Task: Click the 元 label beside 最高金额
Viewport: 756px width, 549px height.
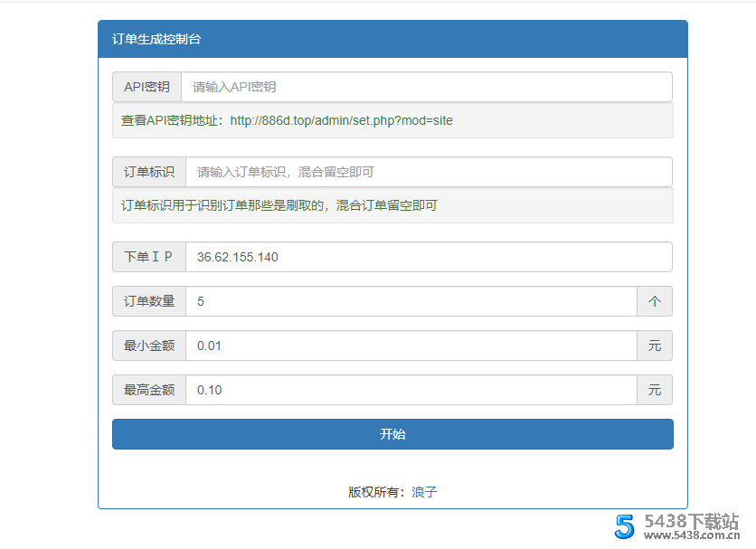Action: coord(654,390)
